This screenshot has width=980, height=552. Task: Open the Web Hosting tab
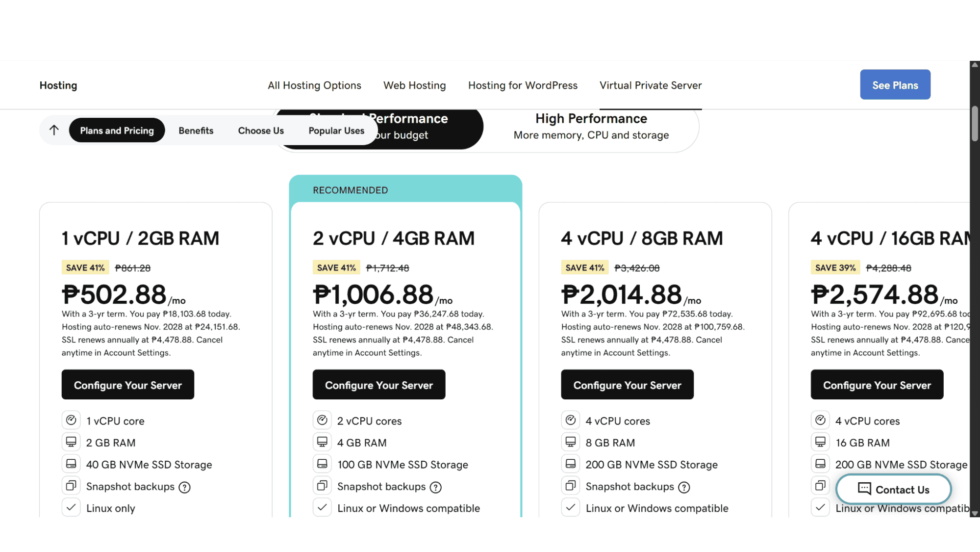point(414,85)
